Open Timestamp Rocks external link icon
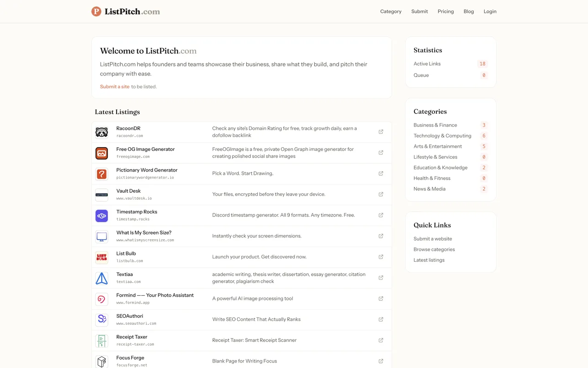Viewport: 588px width, 368px height. coord(381,215)
